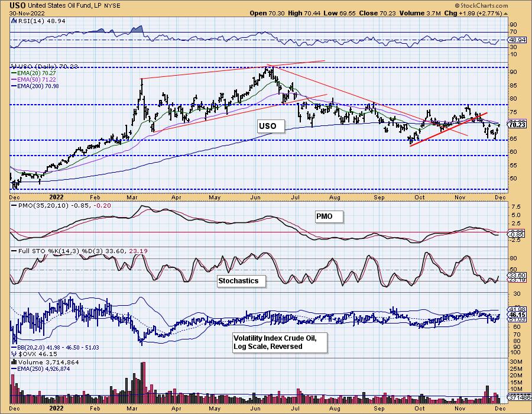Screen dimensions: 532x414
Task: Click the Chg +1.89 (+2.77%) value
Action: (473, 13)
